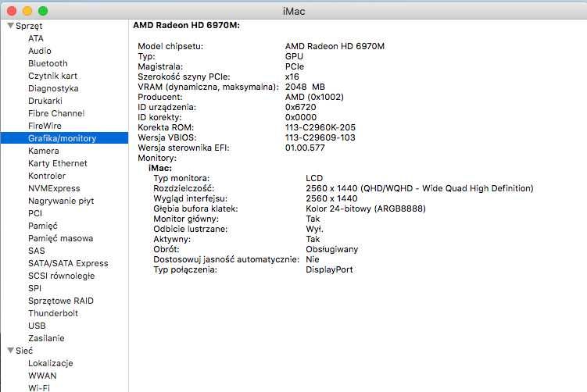Click the Rozdzielczość value 2560 x 1440 QHD/WQHD
The image size is (587, 392).
[x=420, y=188]
